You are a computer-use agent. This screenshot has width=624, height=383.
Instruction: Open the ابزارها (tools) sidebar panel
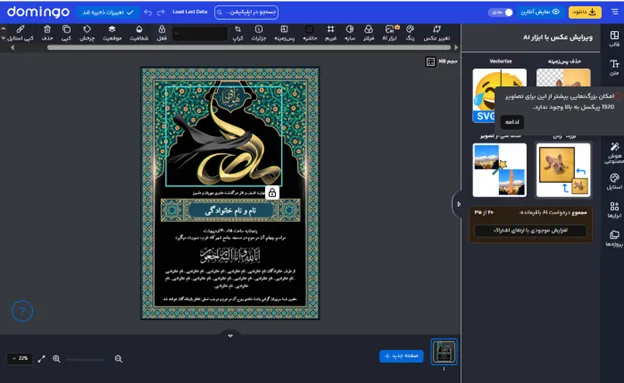614,210
